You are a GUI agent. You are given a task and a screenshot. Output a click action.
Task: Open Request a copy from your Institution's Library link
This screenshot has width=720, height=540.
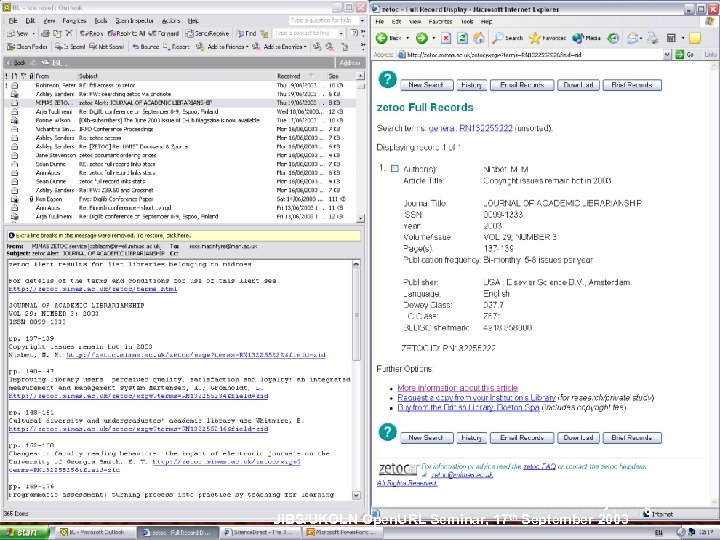477,398
